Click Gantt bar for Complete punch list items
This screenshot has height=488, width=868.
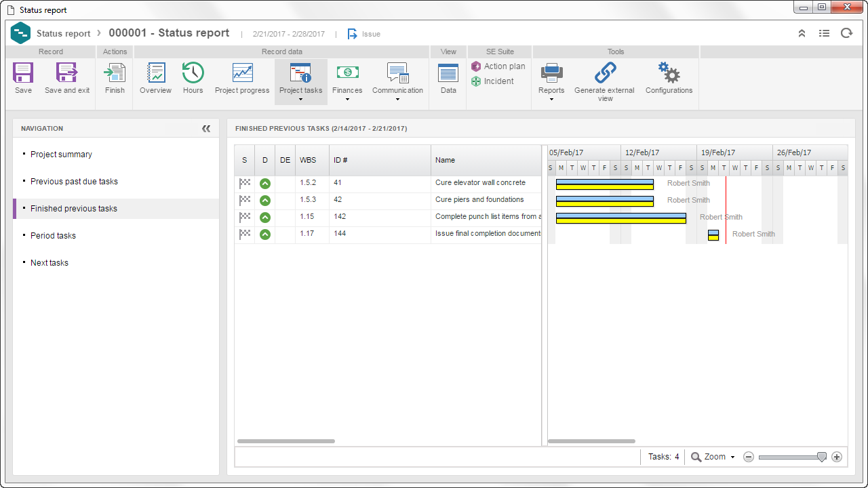pos(620,218)
